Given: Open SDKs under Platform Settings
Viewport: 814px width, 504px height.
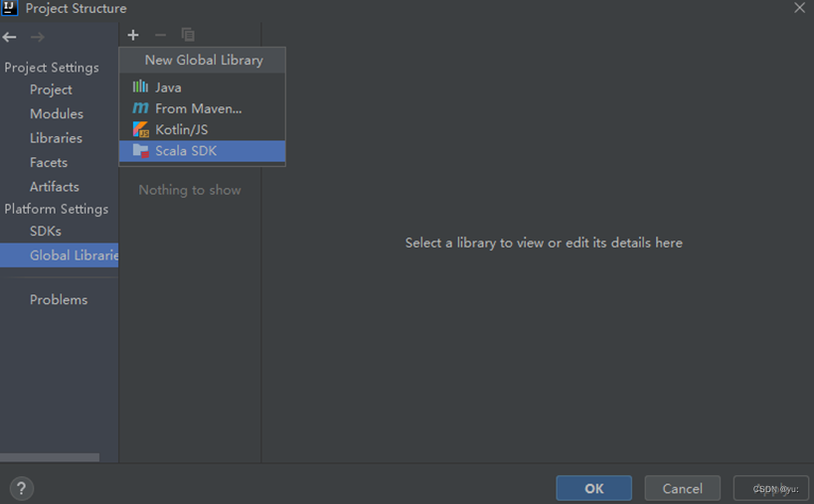Looking at the screenshot, I should tap(46, 231).
